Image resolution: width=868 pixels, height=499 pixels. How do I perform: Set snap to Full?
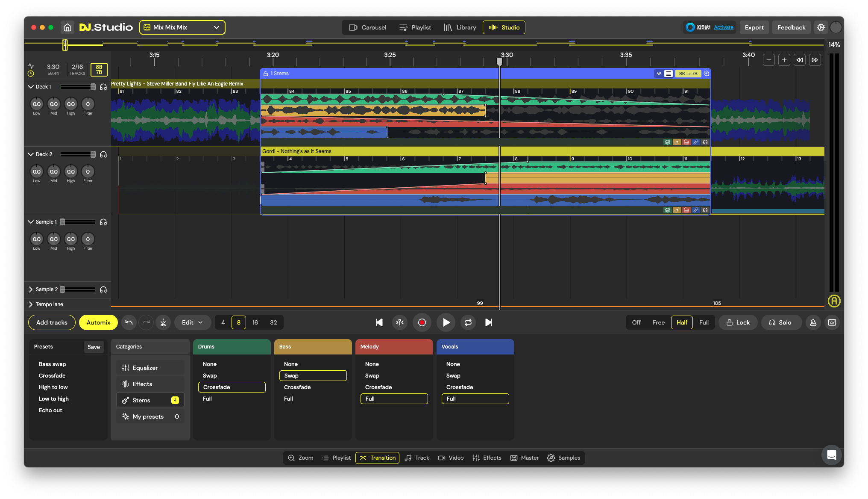coord(704,322)
